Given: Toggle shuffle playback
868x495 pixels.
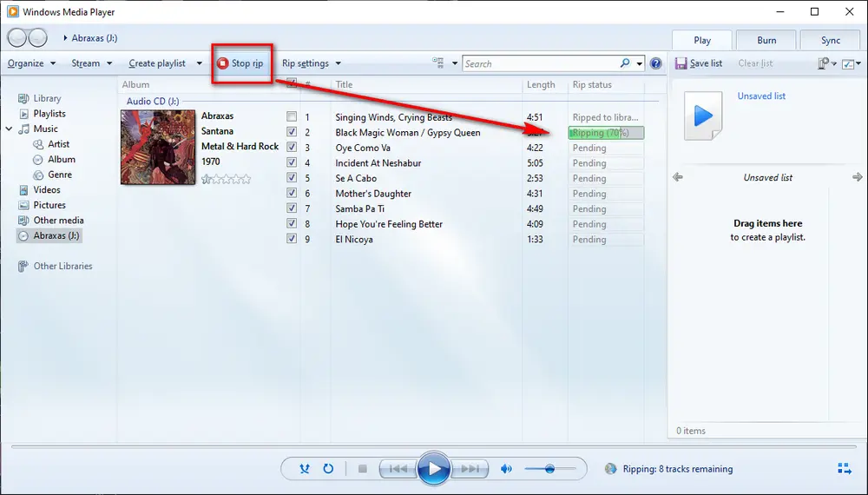Looking at the screenshot, I should [305, 469].
